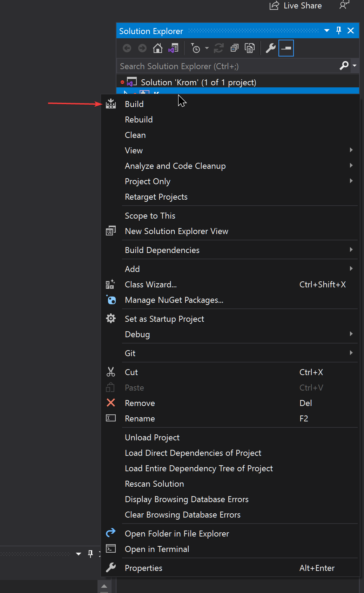Select the Solution 'Krom' tree node
Image resolution: width=364 pixels, height=593 pixels.
pyautogui.click(x=198, y=82)
